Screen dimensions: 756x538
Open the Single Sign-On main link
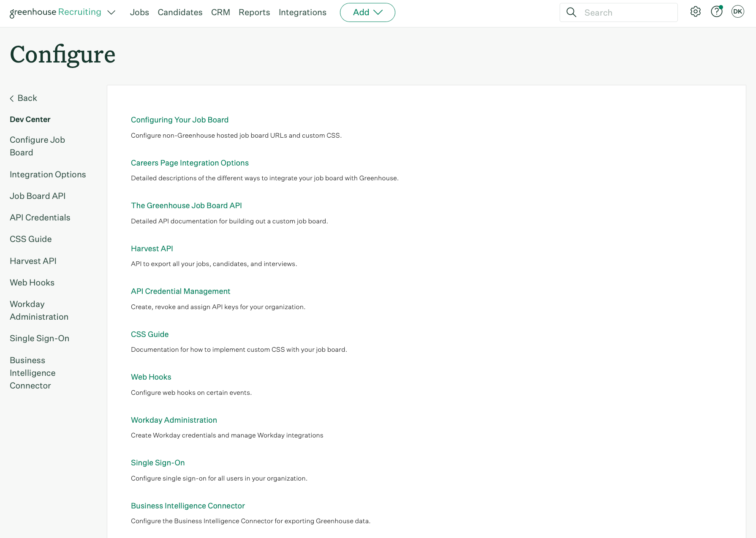(158, 463)
